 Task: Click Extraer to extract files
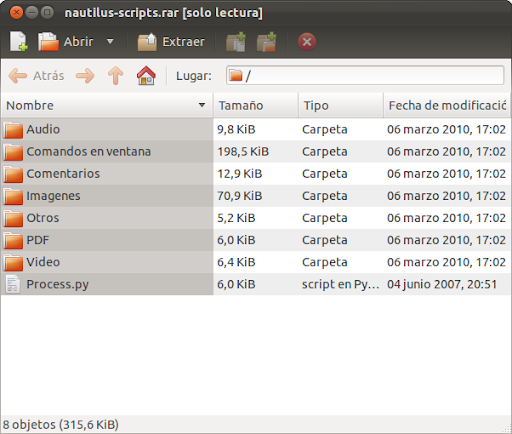tap(171, 42)
